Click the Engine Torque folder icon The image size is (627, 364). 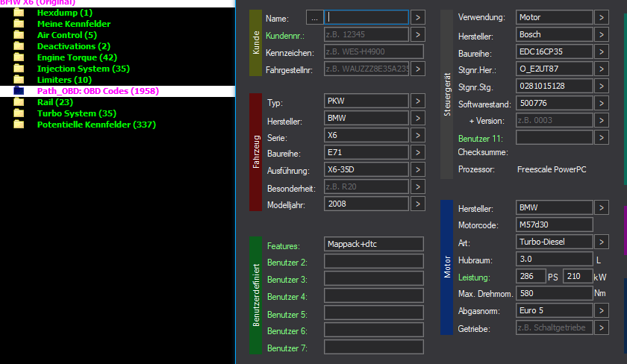[19, 57]
